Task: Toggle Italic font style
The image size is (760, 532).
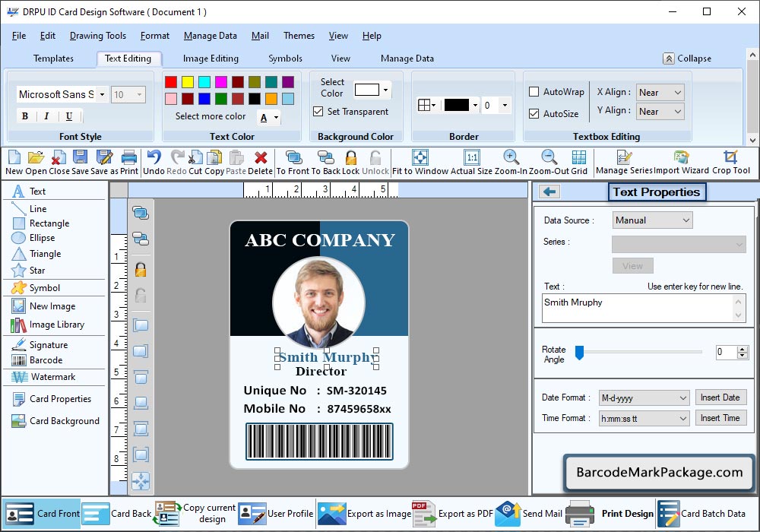Action: click(x=46, y=116)
